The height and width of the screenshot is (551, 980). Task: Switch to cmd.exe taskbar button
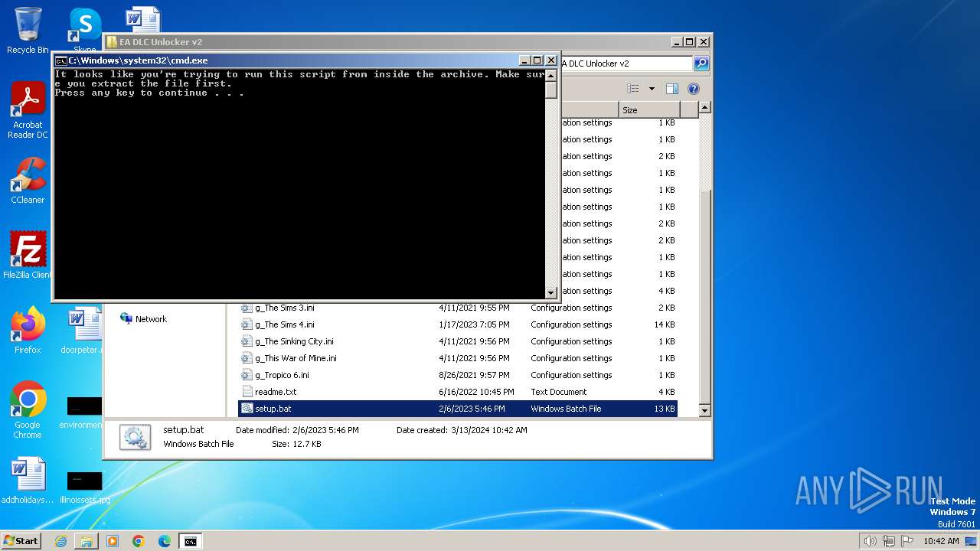pos(190,541)
